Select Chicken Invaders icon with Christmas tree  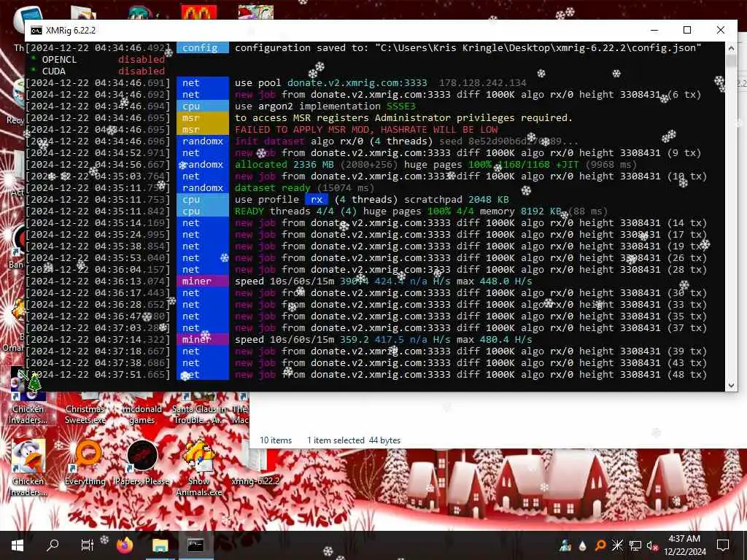[x=28, y=397]
